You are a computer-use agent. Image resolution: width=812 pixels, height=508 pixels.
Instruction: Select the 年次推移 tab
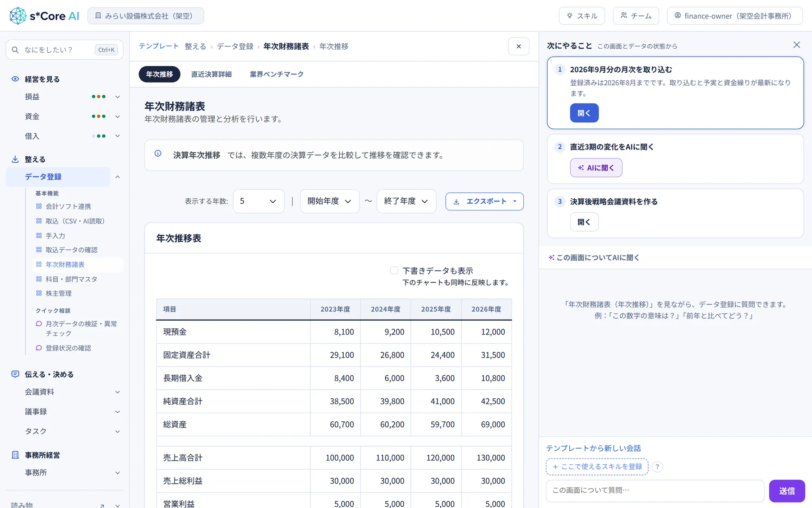click(x=160, y=74)
